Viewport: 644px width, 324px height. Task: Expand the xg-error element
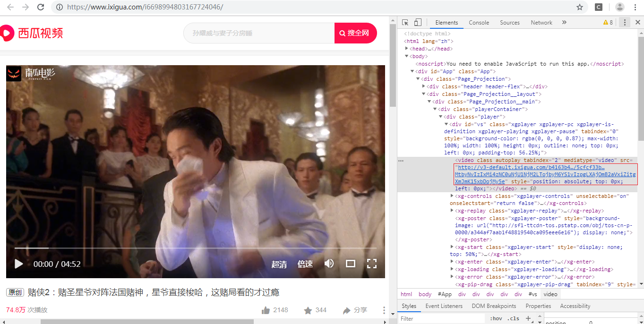[452, 277]
